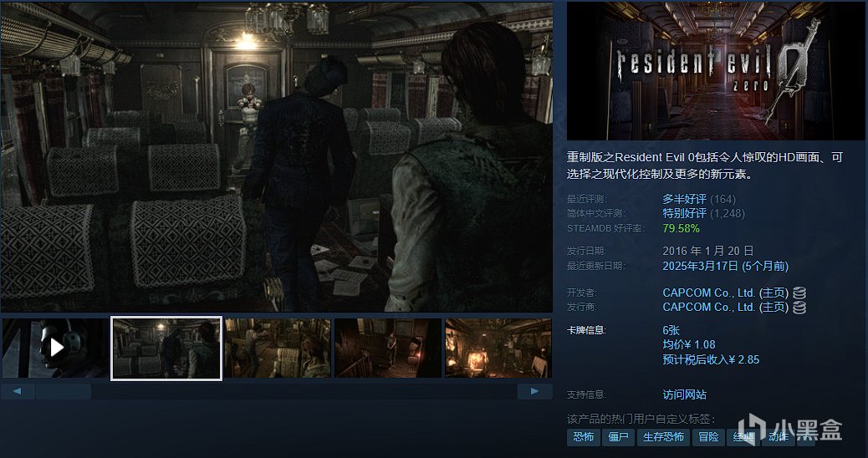868x458 pixels.
Task: Click database icon beside developer row
Action: point(799,293)
